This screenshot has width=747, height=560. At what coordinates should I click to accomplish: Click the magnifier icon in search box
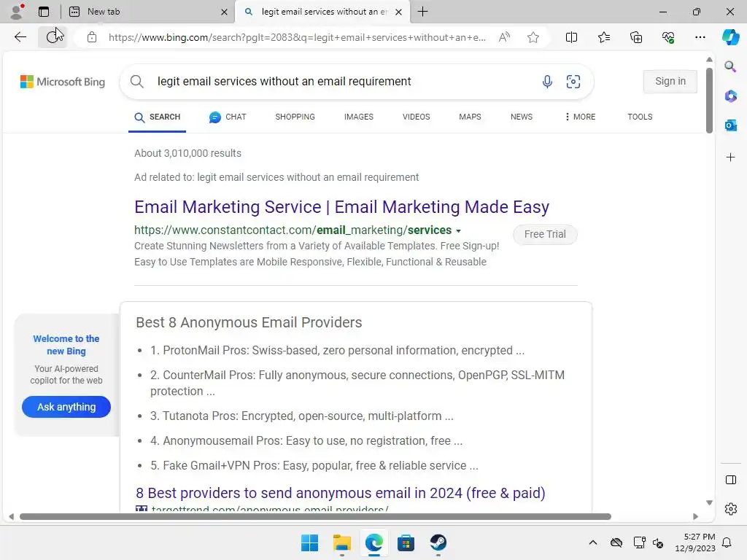click(x=136, y=82)
